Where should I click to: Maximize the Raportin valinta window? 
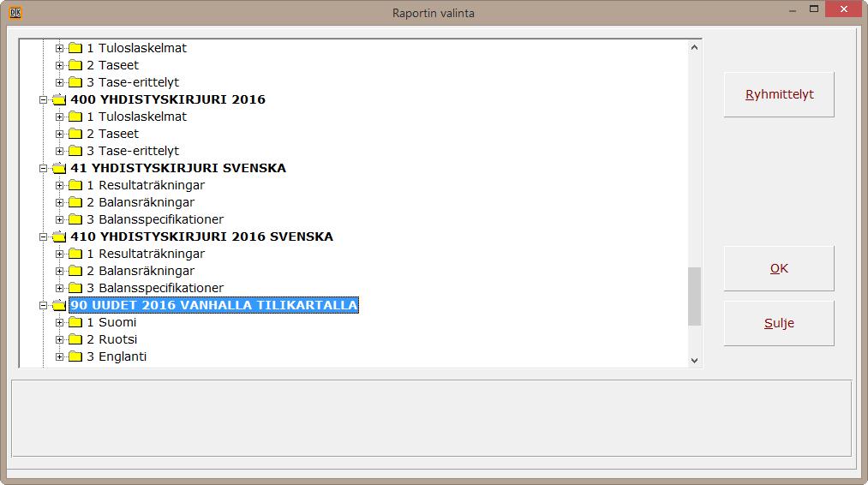click(814, 9)
